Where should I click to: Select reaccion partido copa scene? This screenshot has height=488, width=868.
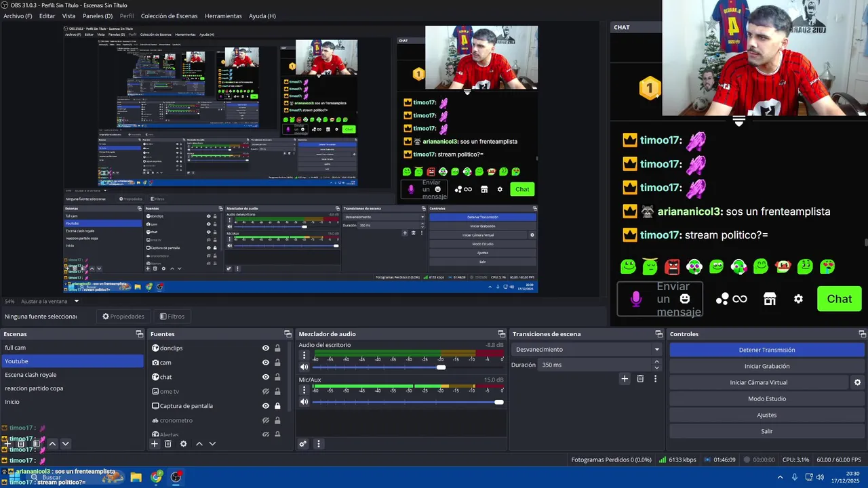pyautogui.click(x=71, y=388)
